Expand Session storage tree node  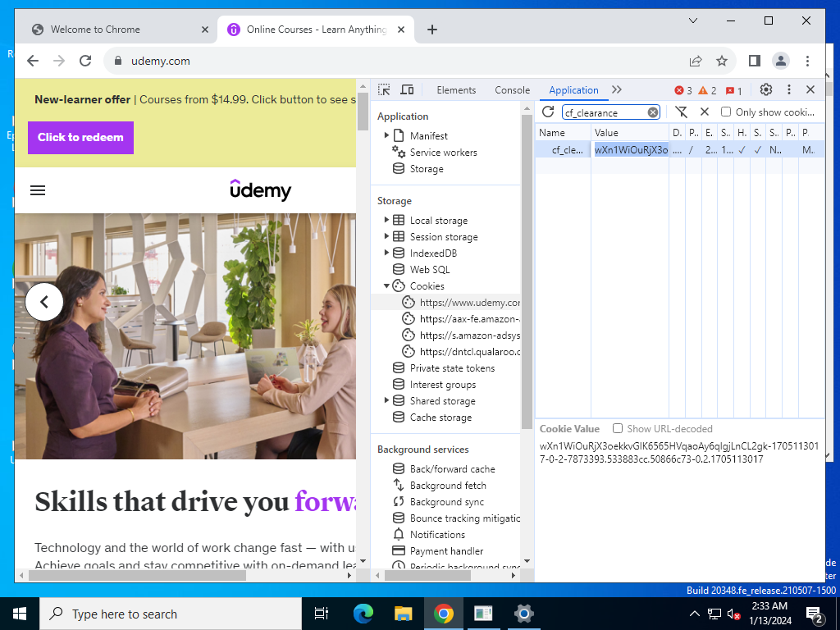point(386,236)
